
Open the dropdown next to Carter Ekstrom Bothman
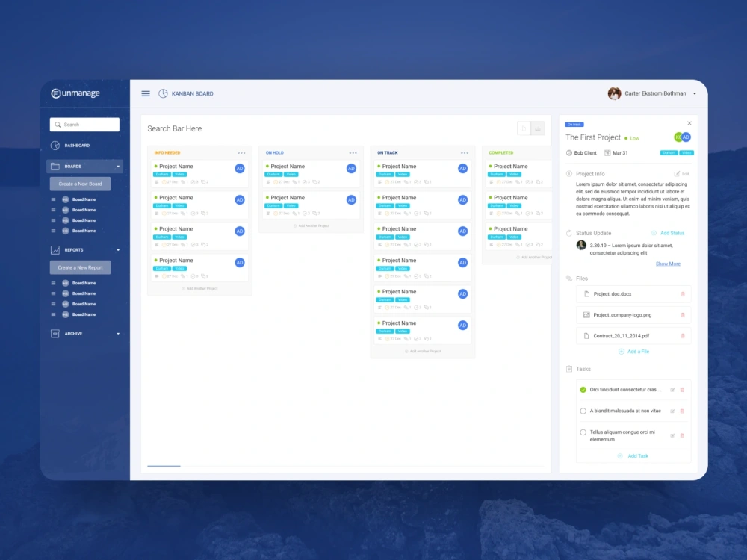tap(695, 93)
